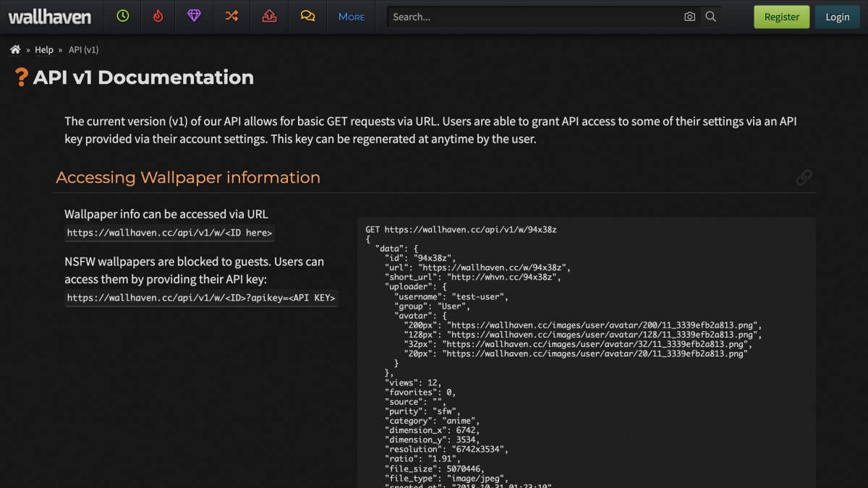Click the Register button
The width and height of the screenshot is (868, 488).
coord(782,17)
